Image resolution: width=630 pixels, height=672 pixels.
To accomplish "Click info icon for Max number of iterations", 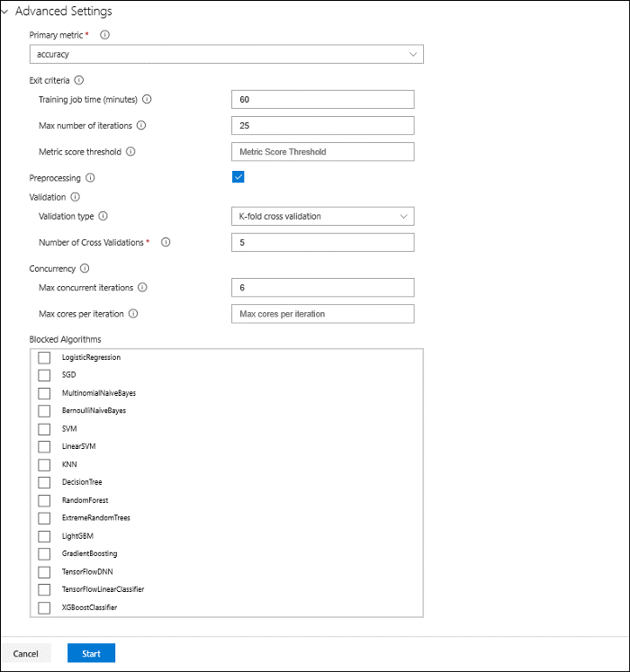I will 141,125.
